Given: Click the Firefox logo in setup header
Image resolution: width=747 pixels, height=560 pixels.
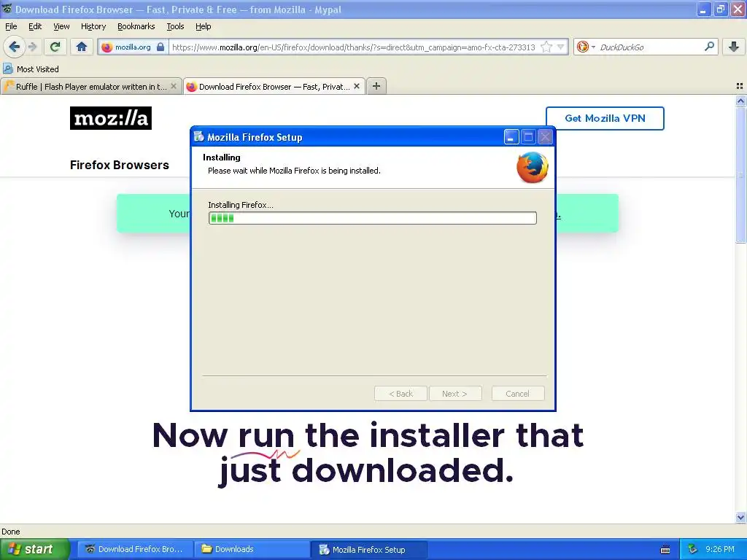Looking at the screenshot, I should [x=532, y=168].
